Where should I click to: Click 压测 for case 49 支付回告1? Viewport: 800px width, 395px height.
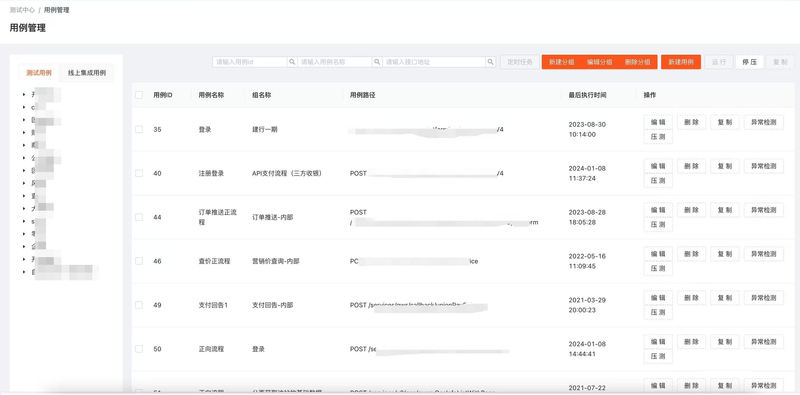pos(658,312)
